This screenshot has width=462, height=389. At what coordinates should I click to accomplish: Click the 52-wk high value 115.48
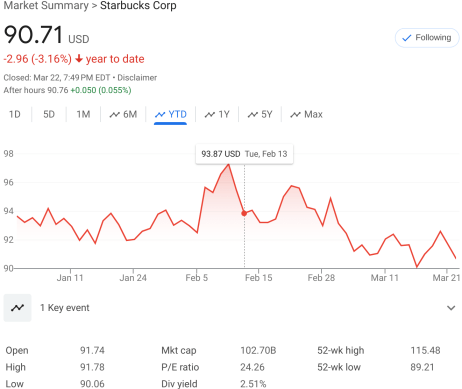425,350
